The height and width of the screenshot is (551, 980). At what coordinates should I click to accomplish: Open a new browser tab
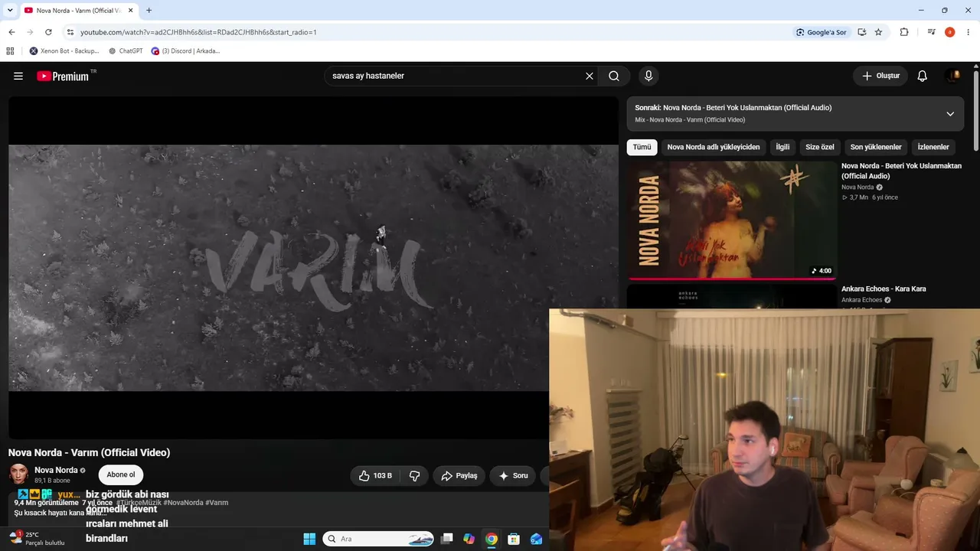(149, 10)
